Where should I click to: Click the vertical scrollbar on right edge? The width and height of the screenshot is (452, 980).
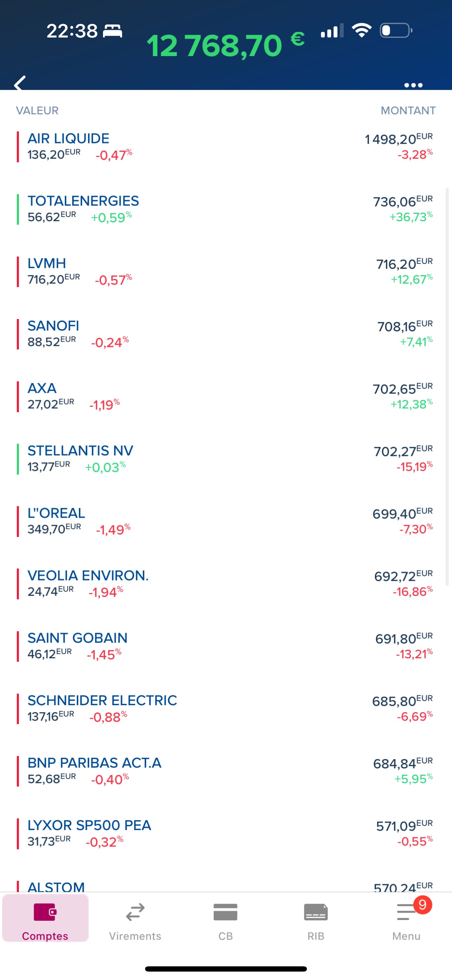coord(447,386)
